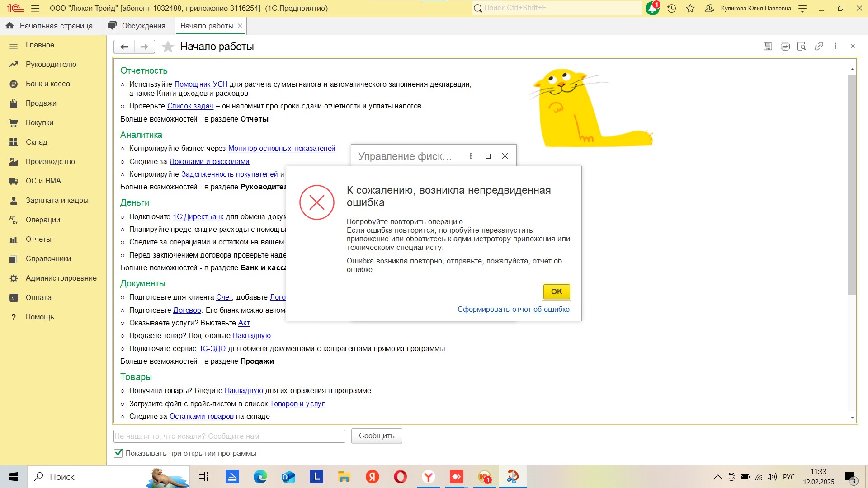This screenshot has width=868, height=488.
Task: Go back with the left arrow button
Action: click(124, 47)
